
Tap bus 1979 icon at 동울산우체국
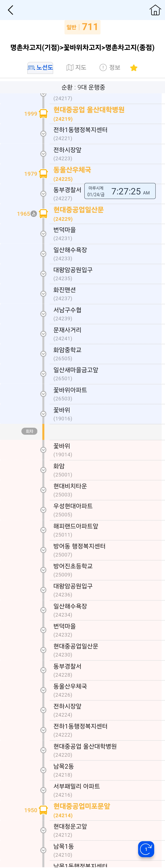click(43, 174)
